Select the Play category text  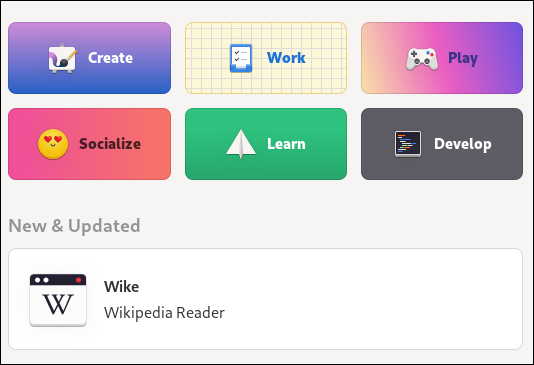coord(463,58)
